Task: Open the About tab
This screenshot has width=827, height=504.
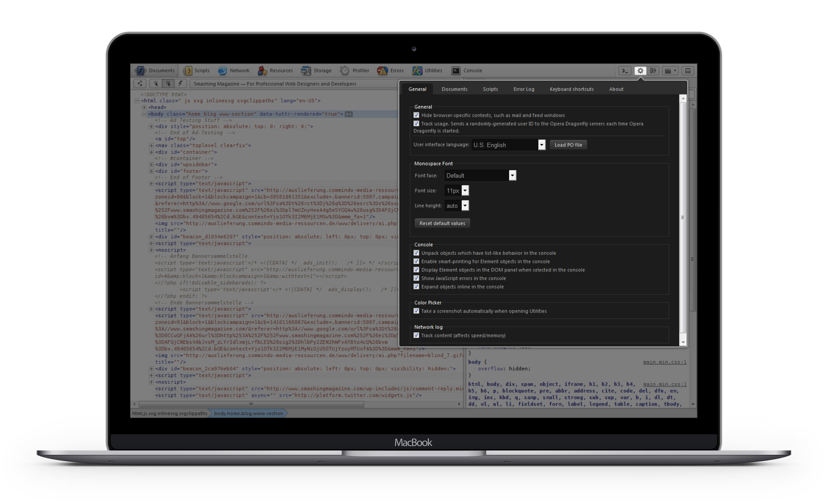Action: click(616, 89)
